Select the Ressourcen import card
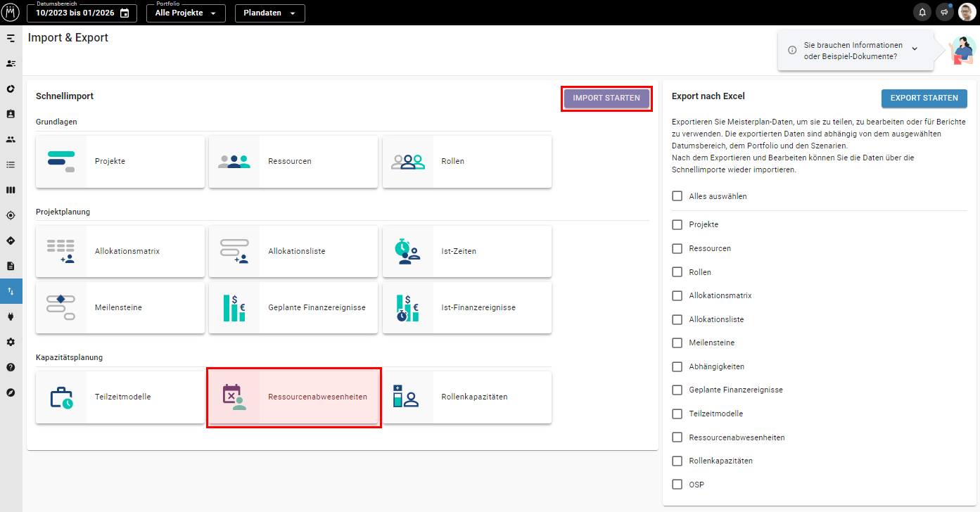This screenshot has width=980, height=512. (x=293, y=162)
